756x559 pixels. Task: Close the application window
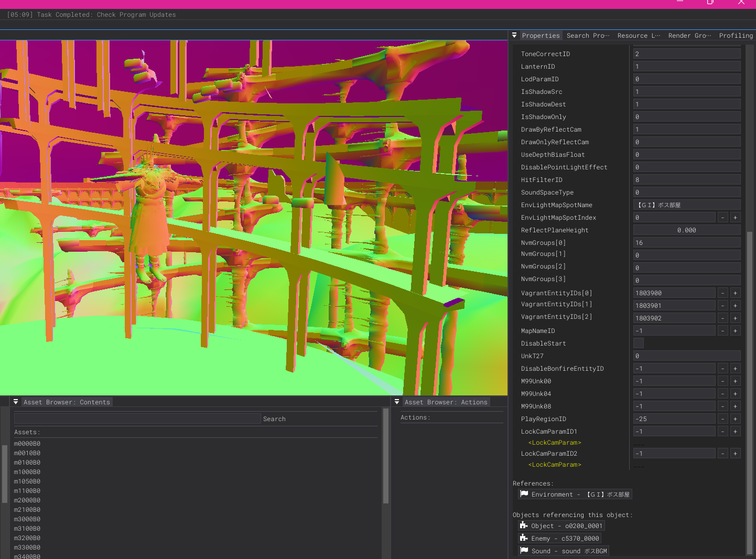point(741,3)
